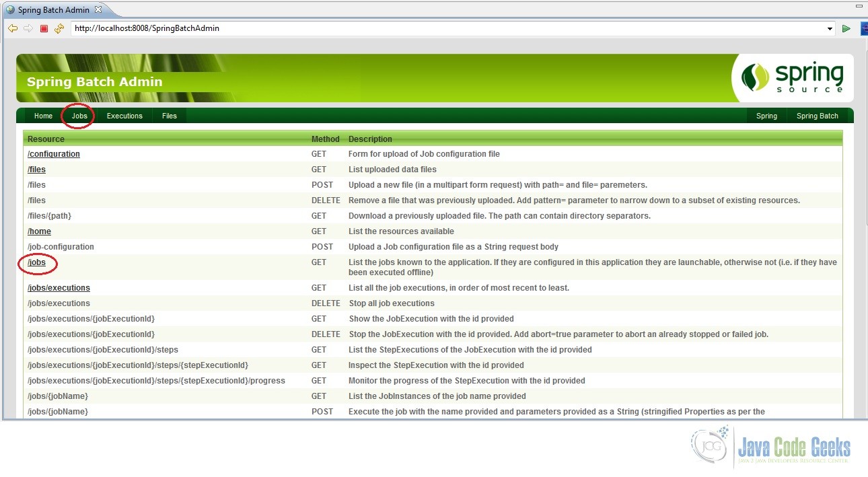868x477 pixels.
Task: Follow the underlined /jobs/executions GET link
Action: point(59,288)
